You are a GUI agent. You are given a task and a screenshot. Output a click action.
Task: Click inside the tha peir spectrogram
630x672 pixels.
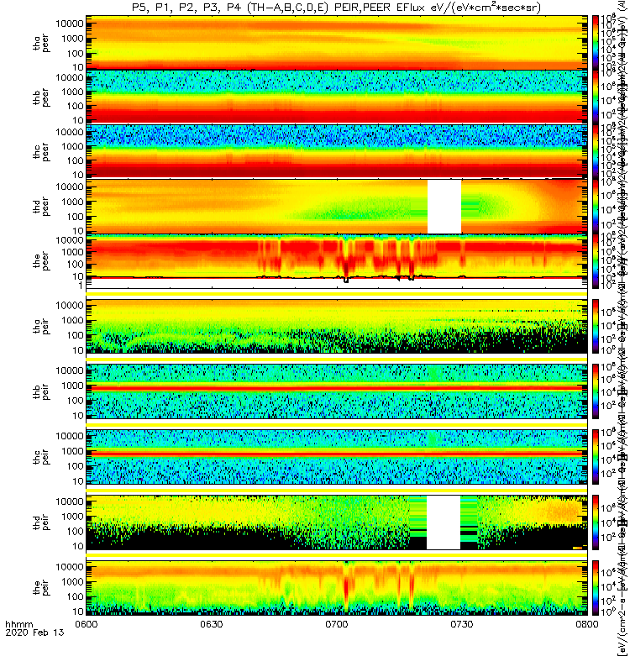pos(337,326)
